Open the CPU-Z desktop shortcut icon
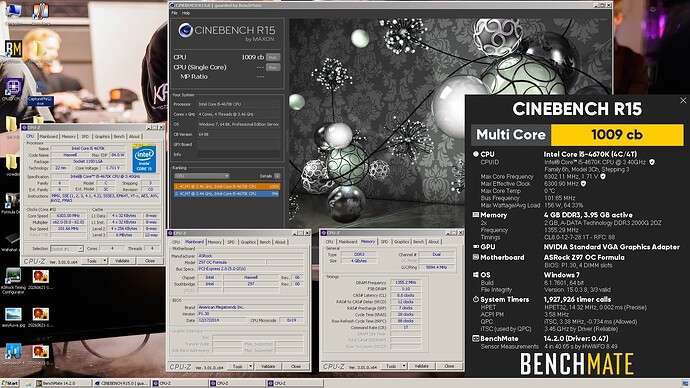This screenshot has height=388, width=690. pos(13,87)
